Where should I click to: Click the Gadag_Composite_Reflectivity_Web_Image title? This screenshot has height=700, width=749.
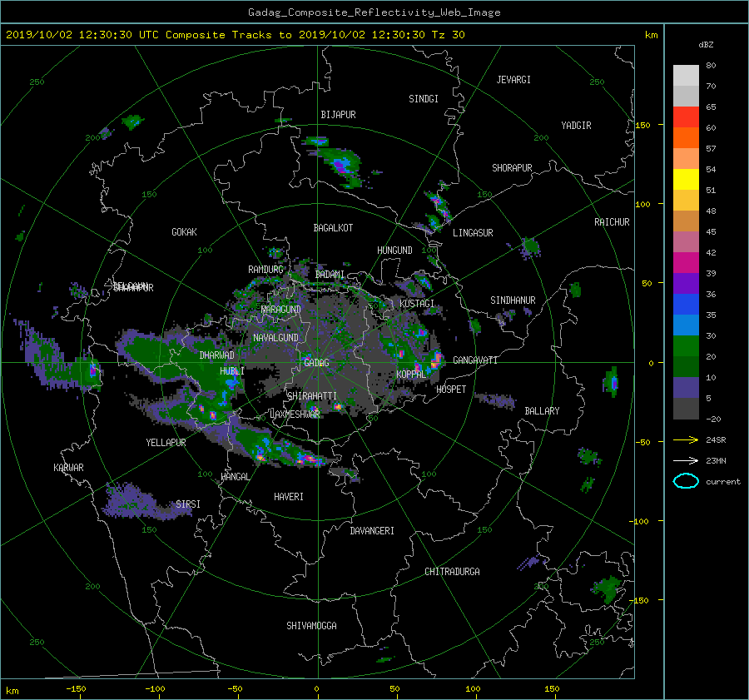[x=374, y=12]
